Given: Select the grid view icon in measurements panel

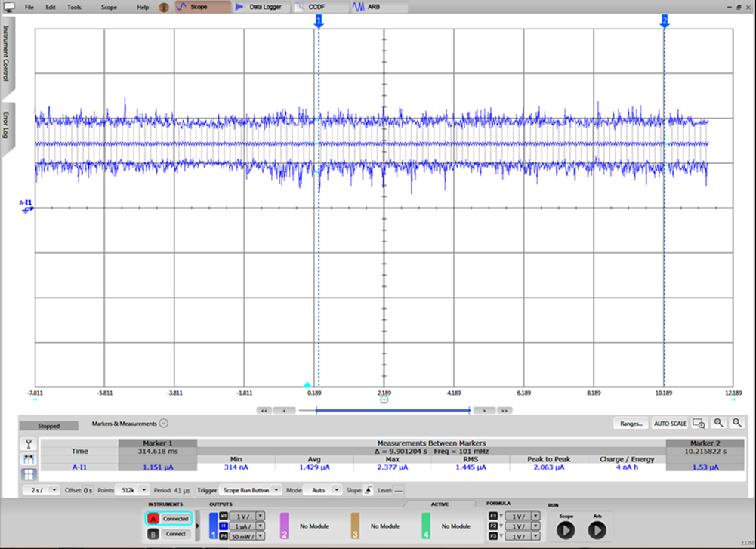Looking at the screenshot, I should click(29, 474).
